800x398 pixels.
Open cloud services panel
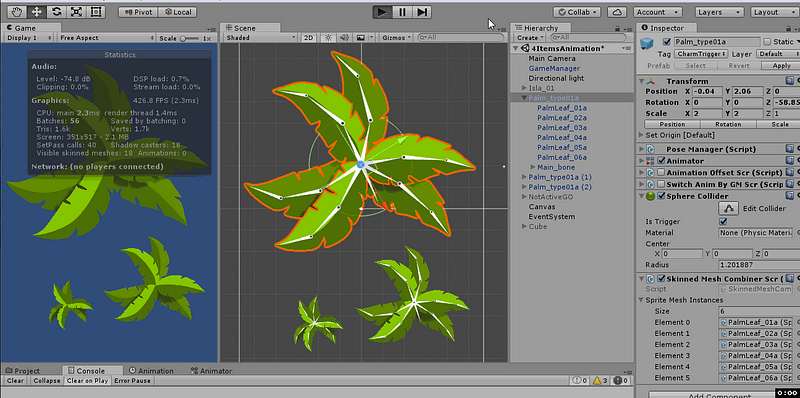(618, 12)
